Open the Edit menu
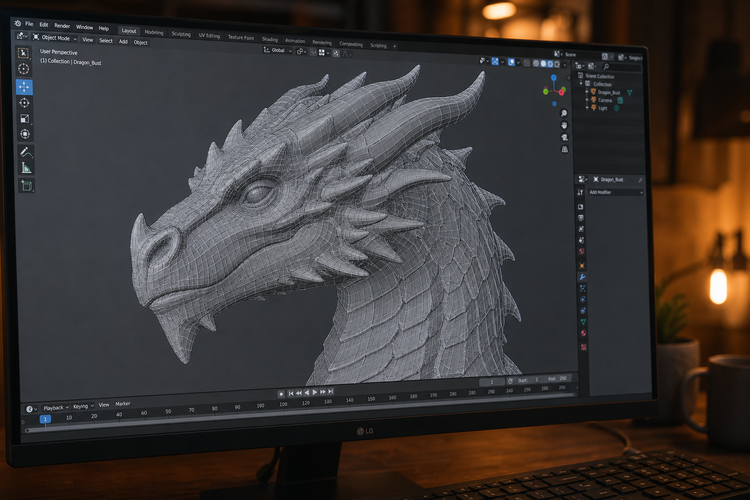 tap(44, 25)
